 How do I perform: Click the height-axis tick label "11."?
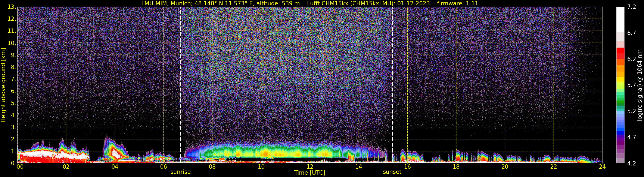click(12, 31)
